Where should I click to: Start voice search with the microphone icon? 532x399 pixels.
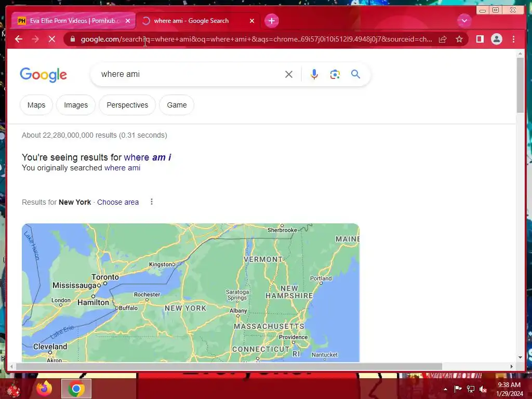click(x=314, y=74)
